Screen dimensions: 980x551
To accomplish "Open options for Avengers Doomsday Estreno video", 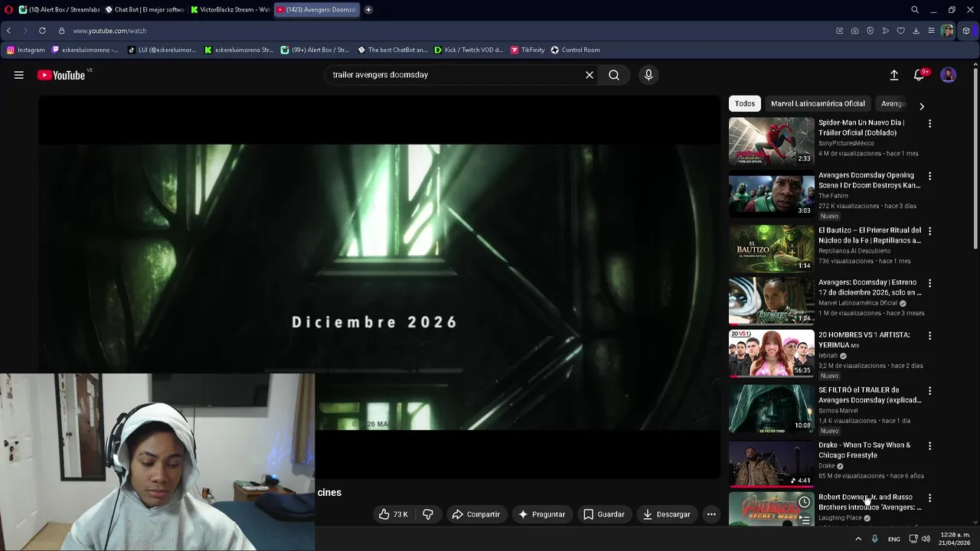I will pos(930,283).
